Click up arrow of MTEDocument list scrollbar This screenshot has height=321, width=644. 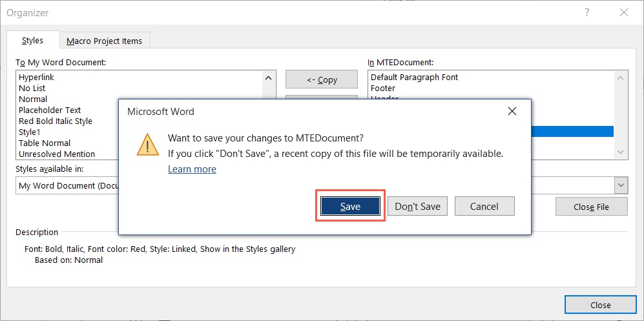coord(620,78)
